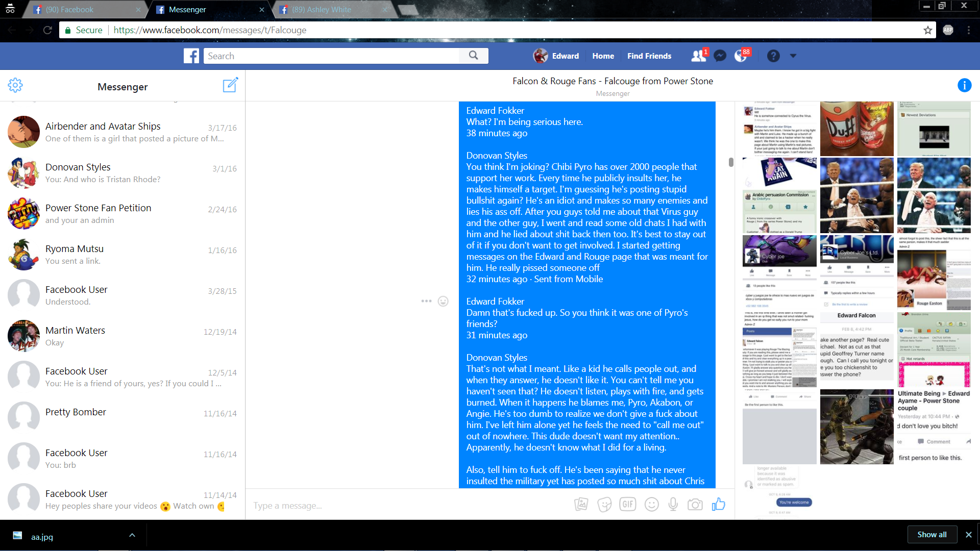Open the help question mark menu
The image size is (980, 551).
point(773,56)
